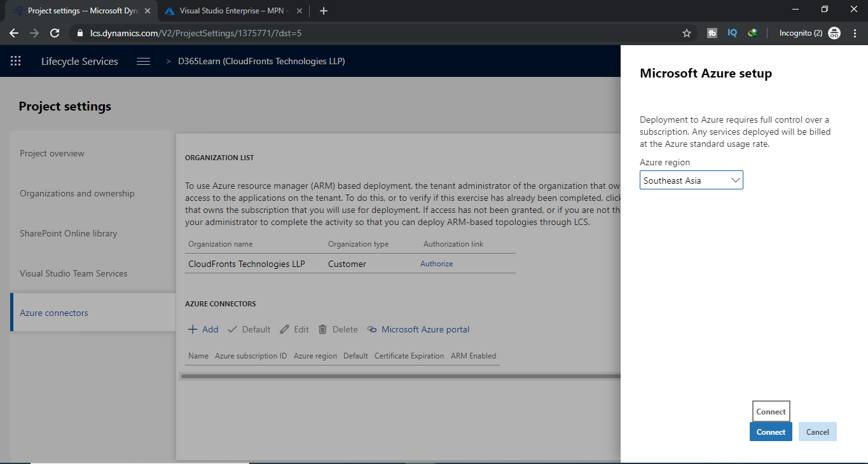Open the Chrome three-dot menu
This screenshot has width=868, height=464.
point(855,33)
